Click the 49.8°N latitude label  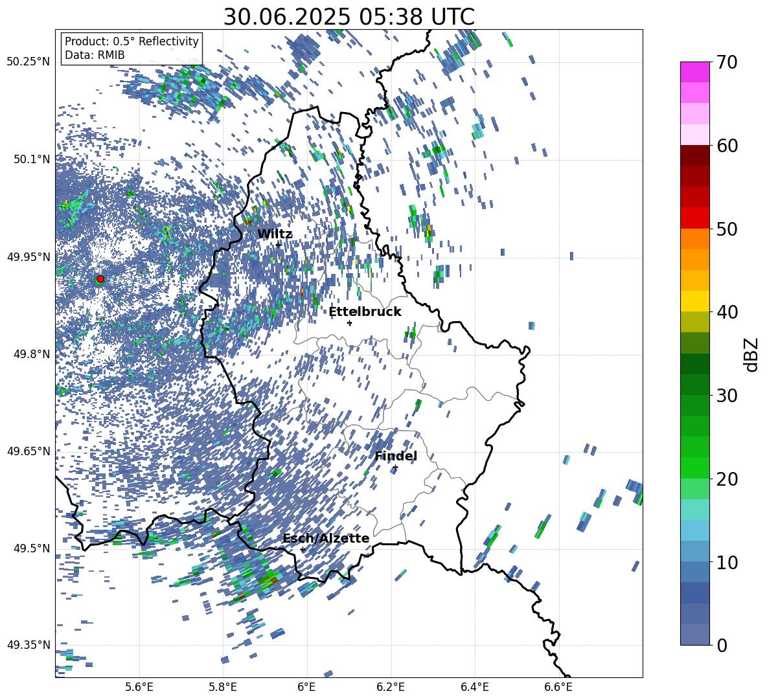(31, 354)
